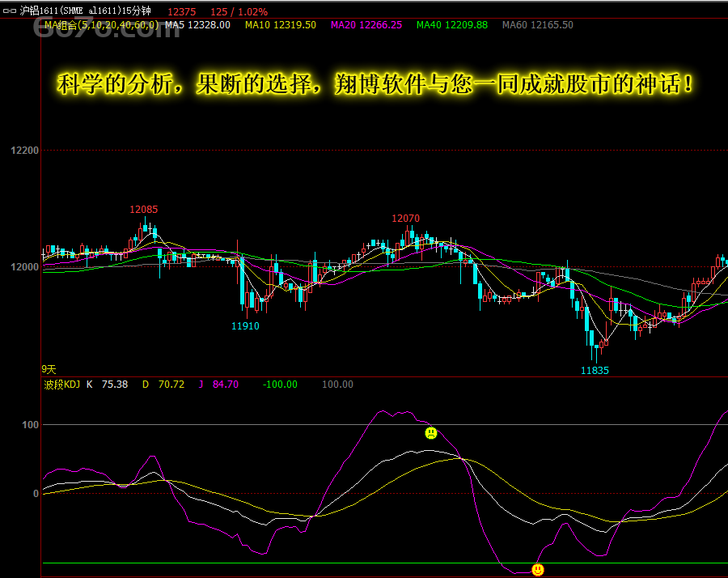Screen dimensions: 728x578
Task: Select the 11910 low price label
Action: (x=245, y=326)
